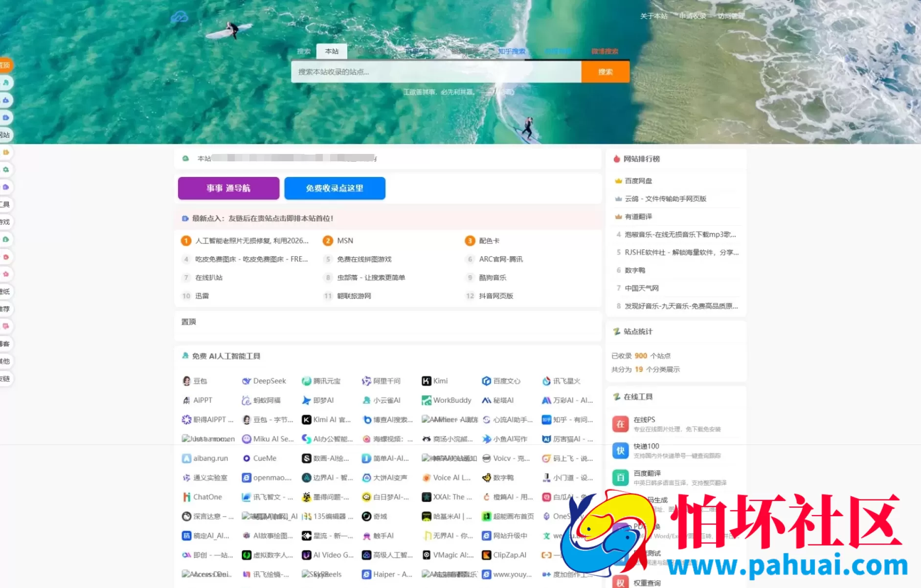Open the 泡椒音乐 ranking entry
Image resolution: width=921 pixels, height=588 pixels.
click(x=680, y=235)
